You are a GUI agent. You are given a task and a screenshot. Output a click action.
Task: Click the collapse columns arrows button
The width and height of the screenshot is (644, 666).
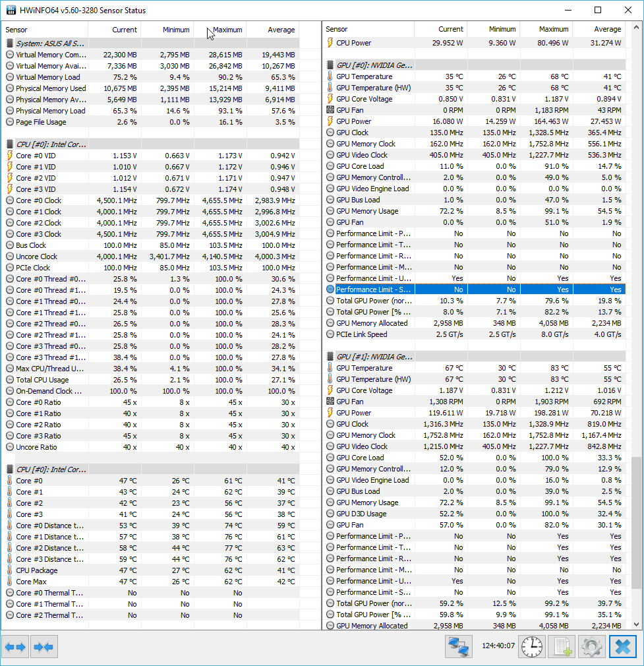44,647
